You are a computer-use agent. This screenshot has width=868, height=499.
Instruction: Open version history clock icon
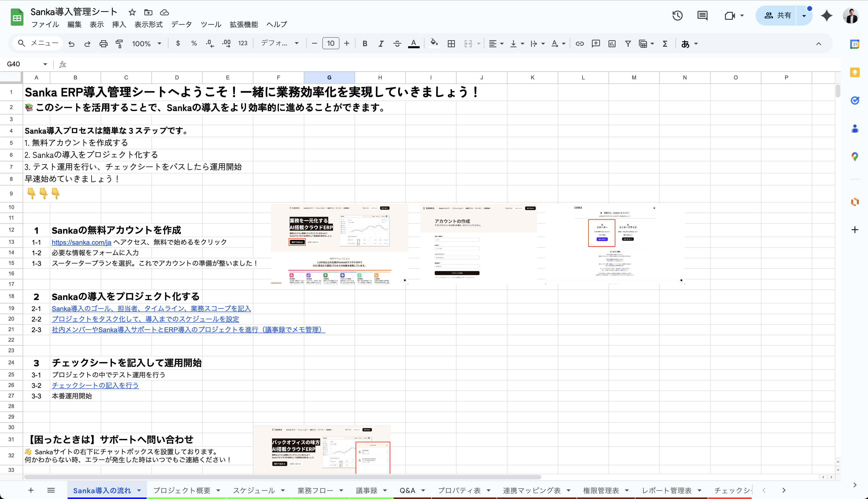(x=677, y=15)
